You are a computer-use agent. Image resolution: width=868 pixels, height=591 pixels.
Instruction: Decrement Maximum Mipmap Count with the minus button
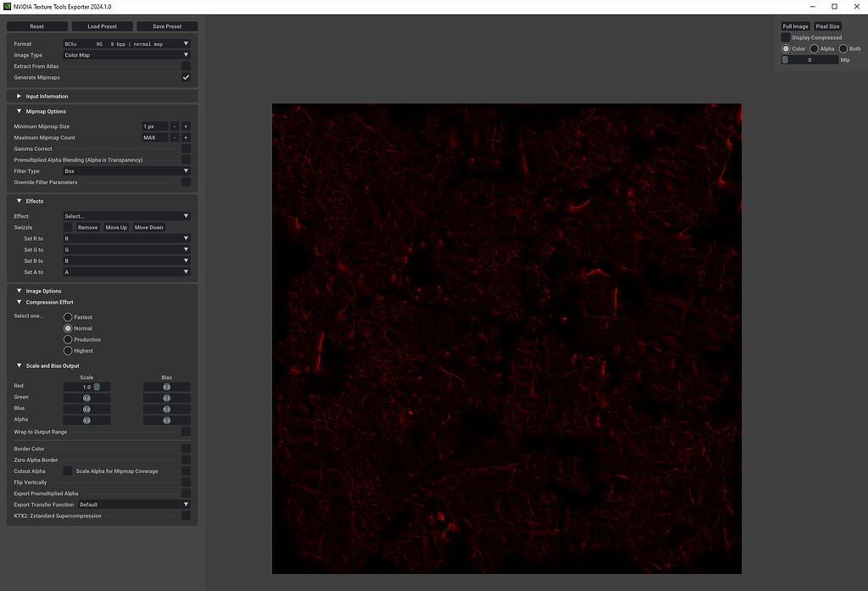coord(174,137)
